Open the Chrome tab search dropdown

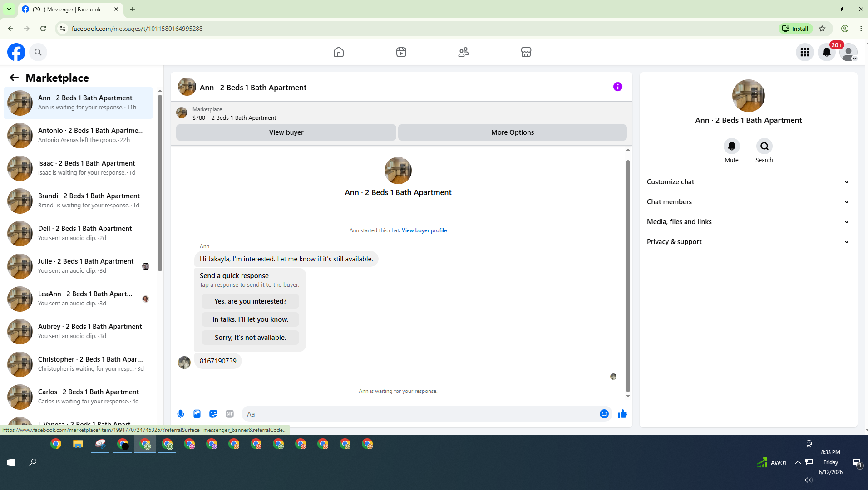coord(9,9)
